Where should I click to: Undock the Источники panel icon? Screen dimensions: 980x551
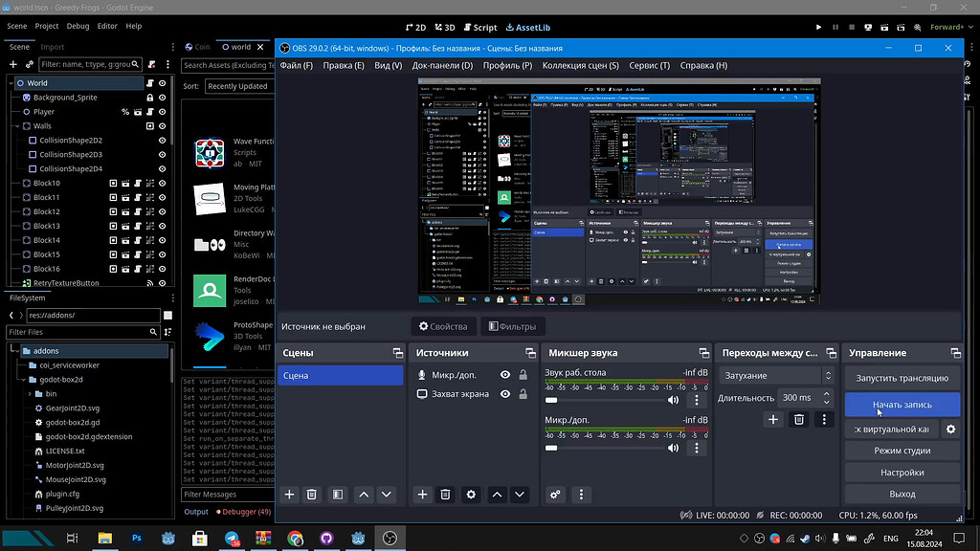530,353
